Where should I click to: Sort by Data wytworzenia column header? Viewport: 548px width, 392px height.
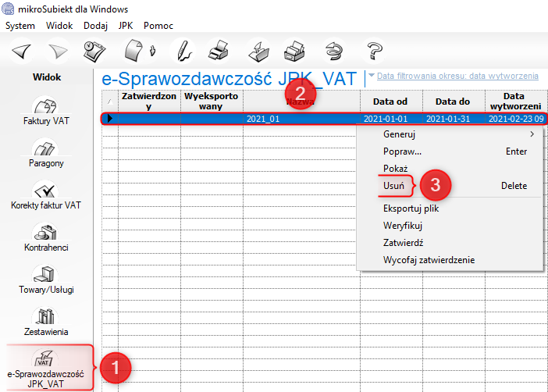[515, 101]
